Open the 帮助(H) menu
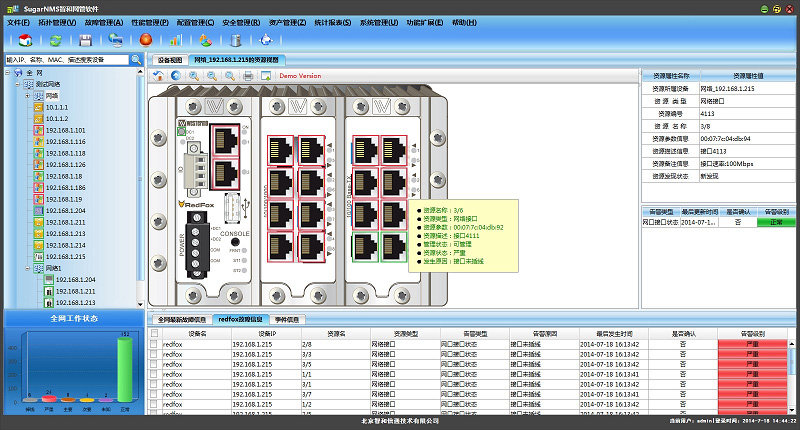Screen dimensions: 800x430 click(464, 22)
